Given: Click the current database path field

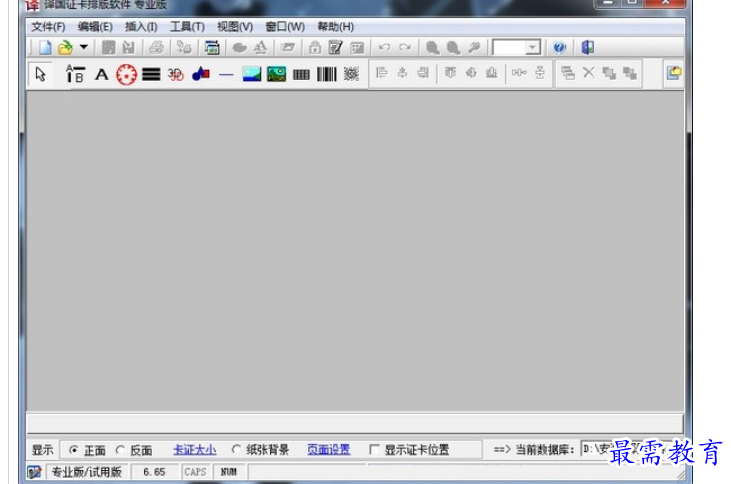Looking at the screenshot, I should (630, 449).
